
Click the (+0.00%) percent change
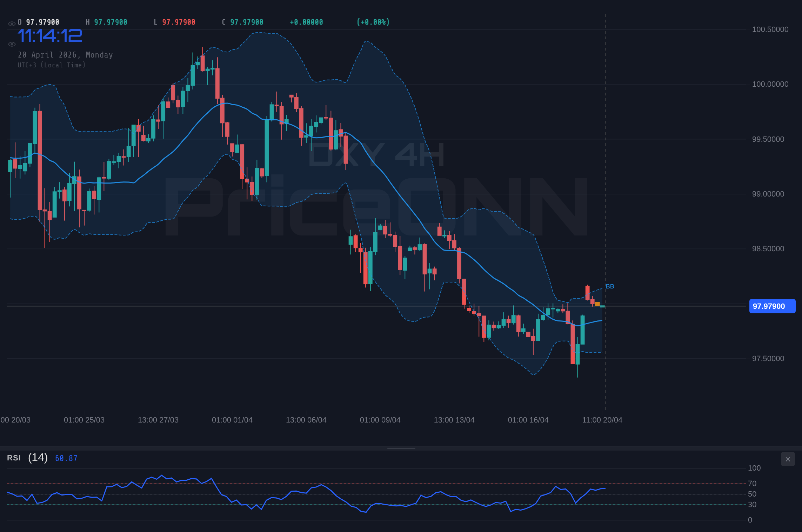pos(373,22)
